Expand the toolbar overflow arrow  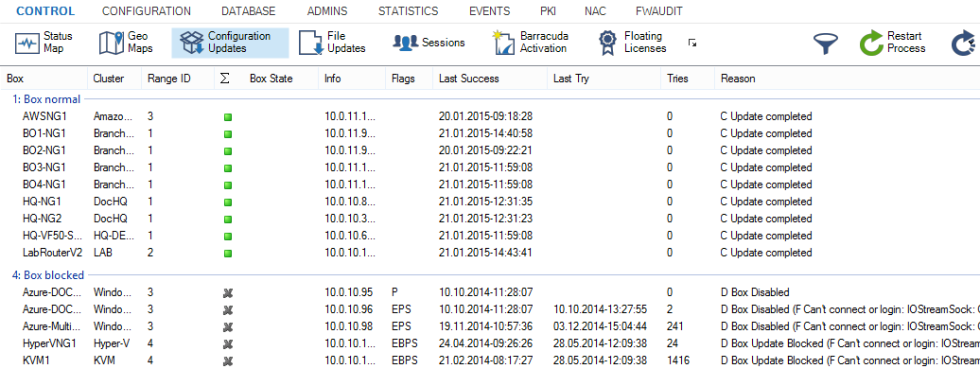(691, 43)
